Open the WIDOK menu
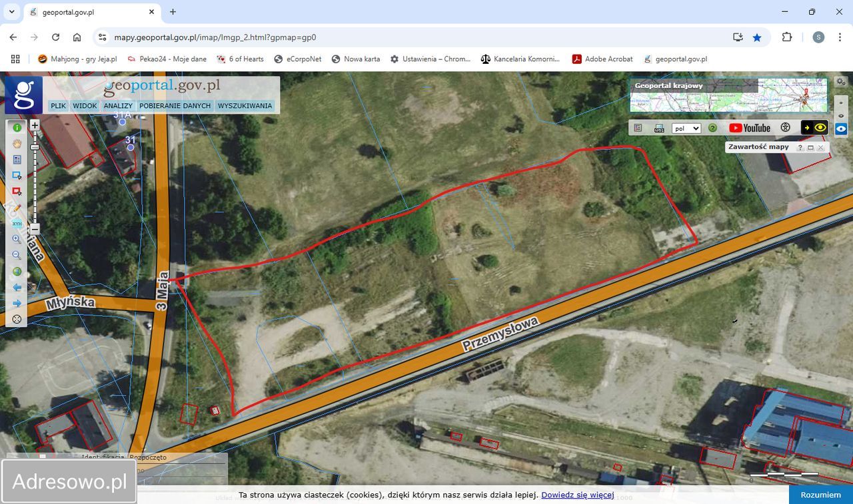 click(x=85, y=106)
